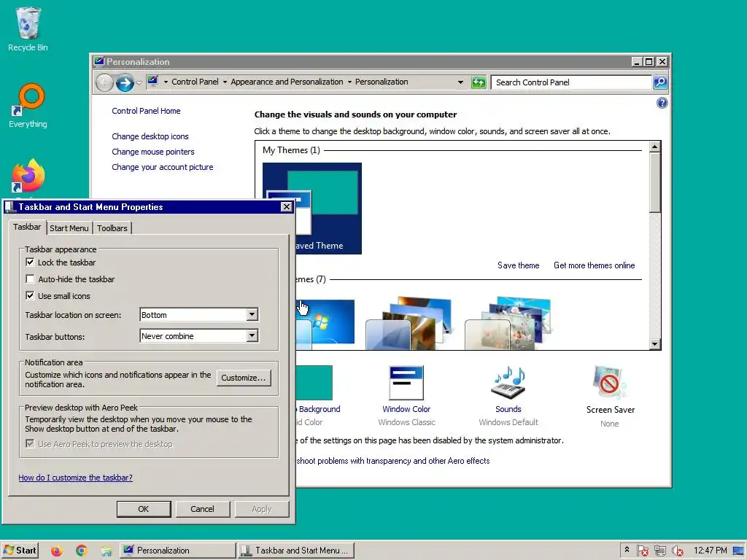Select the Windows 7 Aero theme thumbnail
The image size is (747, 560).
point(325,322)
